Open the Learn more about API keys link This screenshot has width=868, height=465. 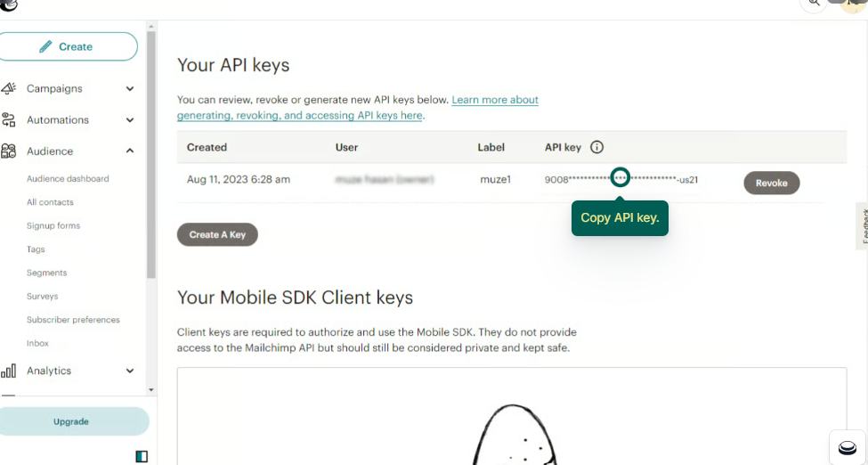(x=358, y=108)
